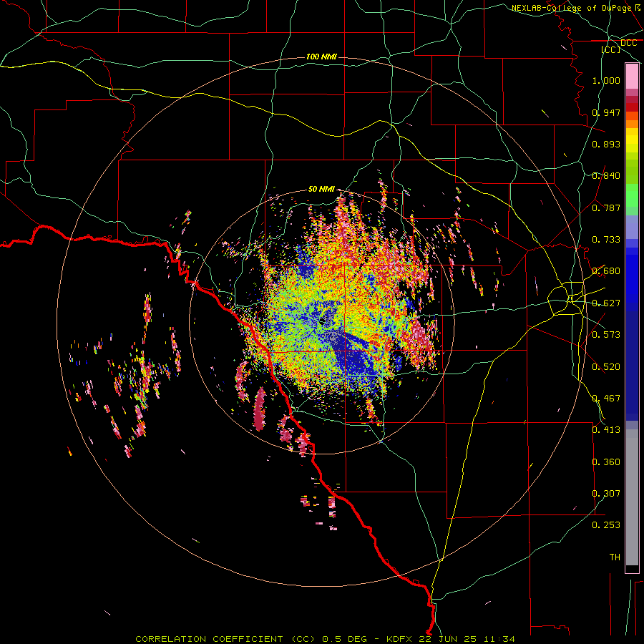The width and height of the screenshot is (644, 644).
Task: Click the 0.360 scale value
Action: 606,462
